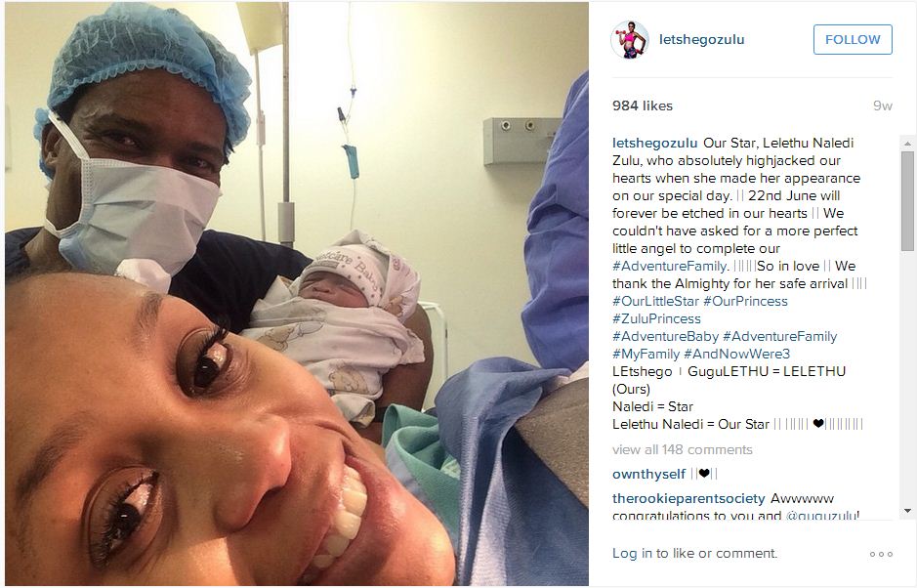Screen dimensions: 917x588
Task: Follow the letshegozulu account
Action: (853, 40)
